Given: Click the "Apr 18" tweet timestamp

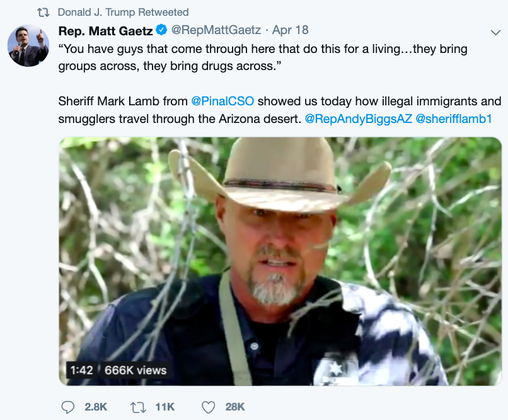Looking at the screenshot, I should pyautogui.click(x=290, y=30).
